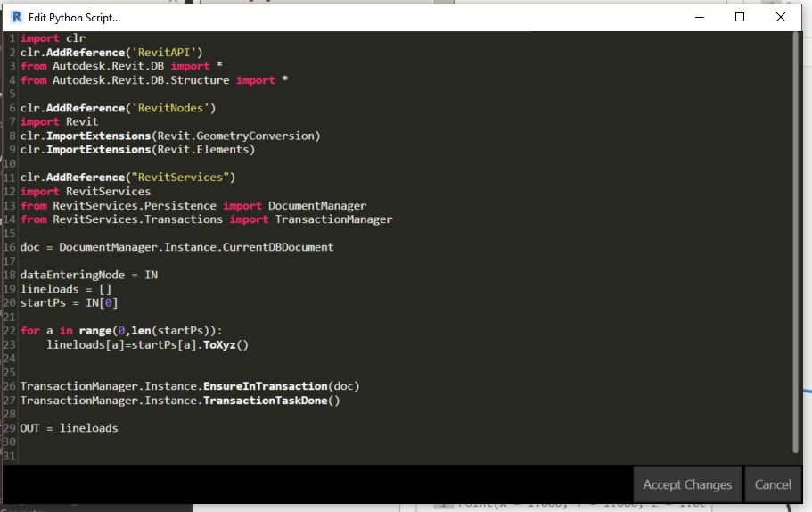The height and width of the screenshot is (512, 812).
Task: Click 'Revit.Elements' on line 9
Action: click(x=203, y=150)
